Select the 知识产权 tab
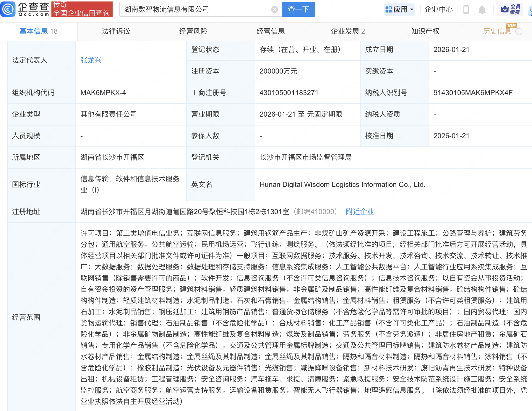Viewport: 532px width, 411px height. [x=425, y=31]
